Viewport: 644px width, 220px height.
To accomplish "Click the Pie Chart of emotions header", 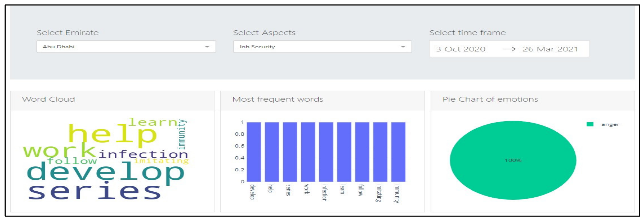I will (x=490, y=99).
